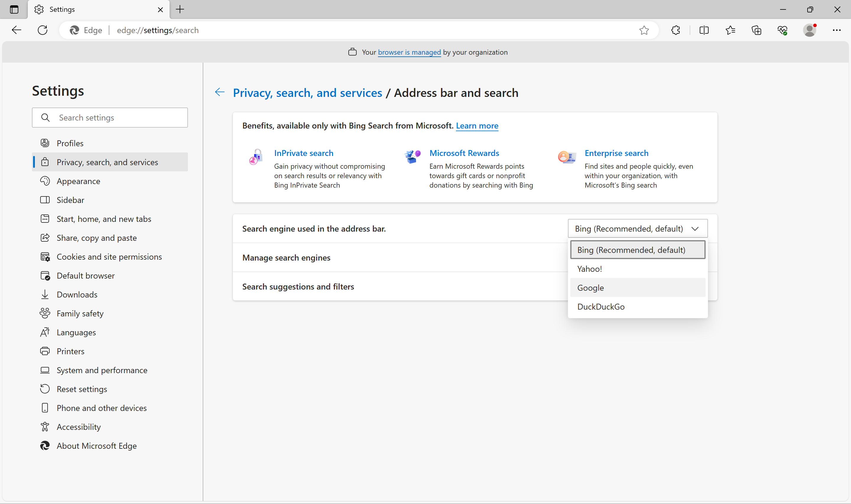851x504 pixels.
Task: Open Family safety settings
Action: [x=110, y=313]
